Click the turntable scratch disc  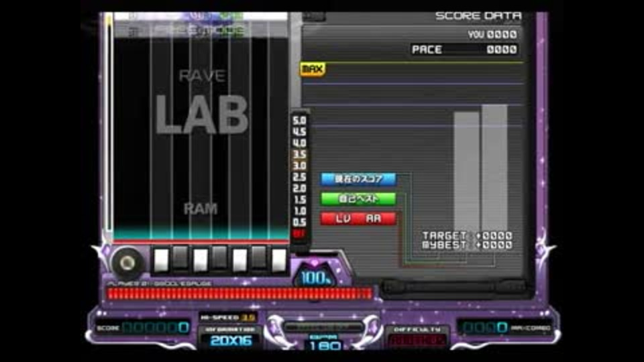coord(127,263)
